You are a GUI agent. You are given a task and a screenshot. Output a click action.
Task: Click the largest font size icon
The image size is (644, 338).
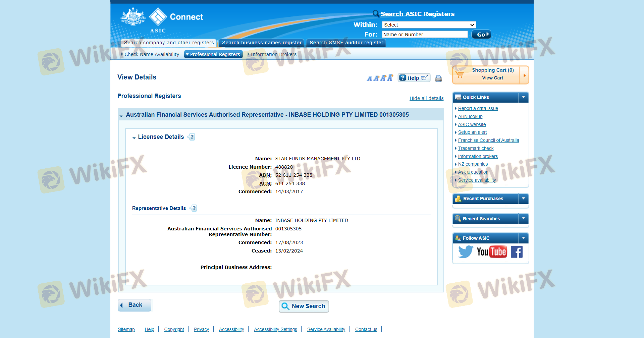pyautogui.click(x=390, y=78)
